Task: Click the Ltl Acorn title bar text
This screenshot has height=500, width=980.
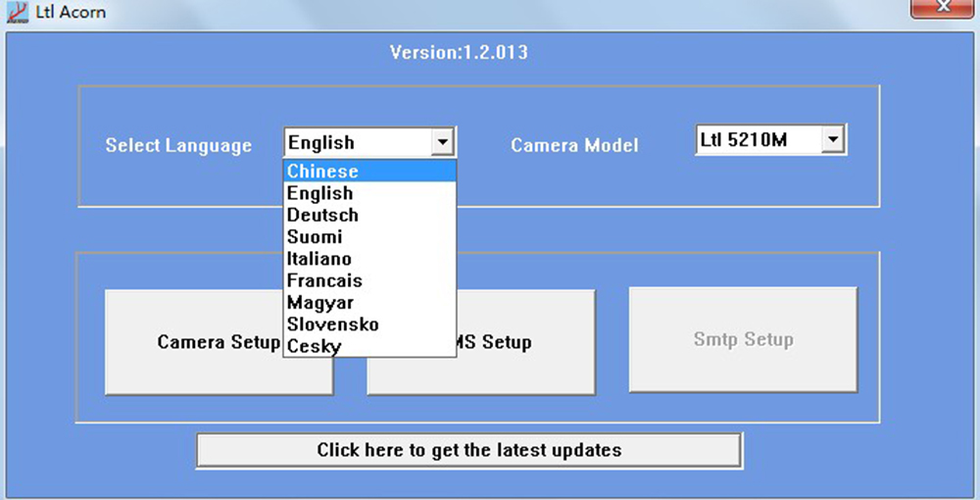Action: point(70,13)
